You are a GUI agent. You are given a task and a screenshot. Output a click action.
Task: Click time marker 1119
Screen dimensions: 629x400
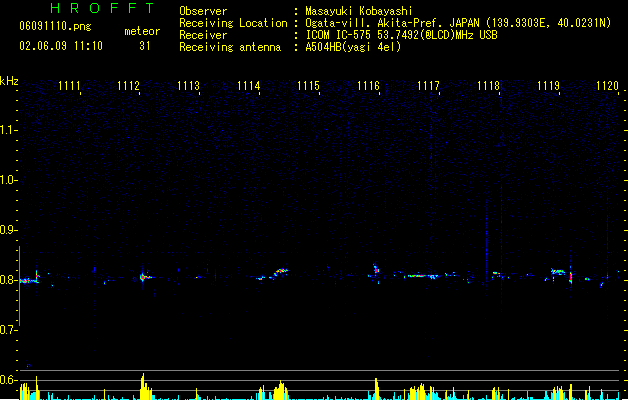(x=548, y=86)
